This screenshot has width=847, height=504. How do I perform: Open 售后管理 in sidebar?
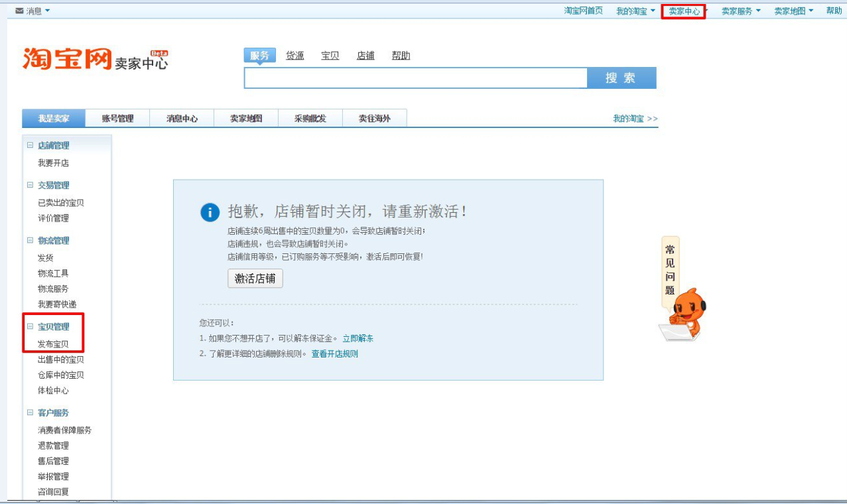point(53,461)
